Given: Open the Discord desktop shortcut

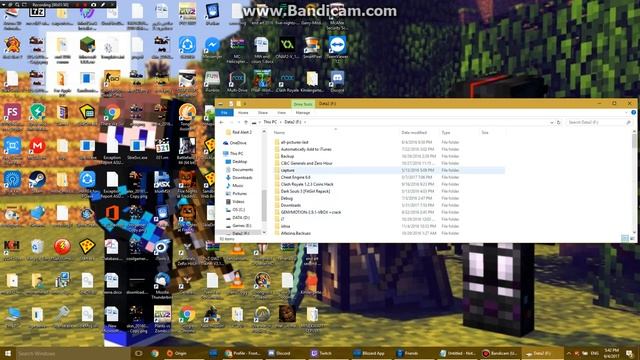Looking at the screenshot, I should point(337,80).
